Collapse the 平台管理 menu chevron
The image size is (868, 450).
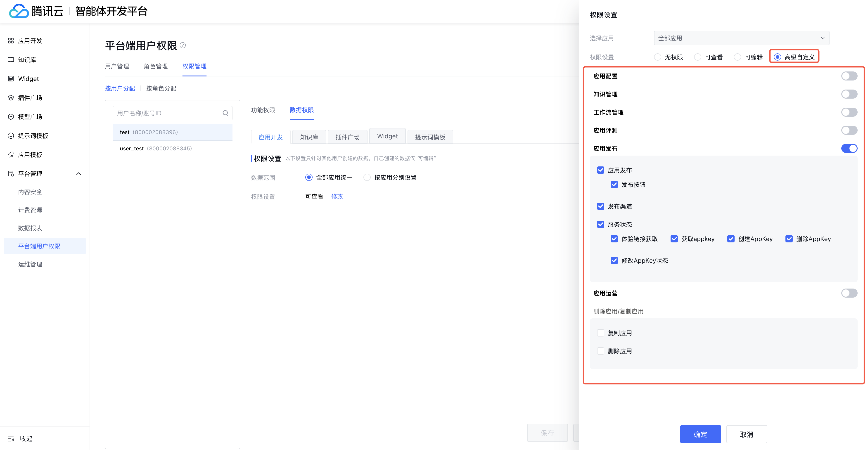click(79, 174)
